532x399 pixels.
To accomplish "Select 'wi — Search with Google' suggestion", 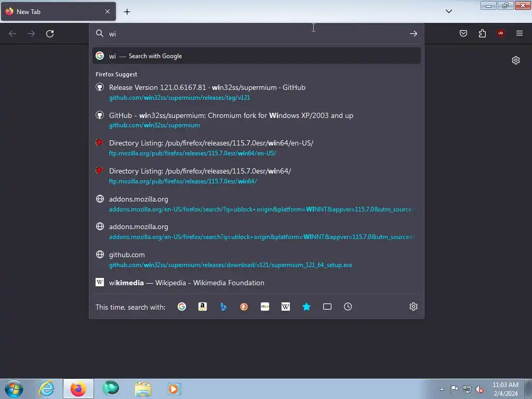I will tap(257, 56).
